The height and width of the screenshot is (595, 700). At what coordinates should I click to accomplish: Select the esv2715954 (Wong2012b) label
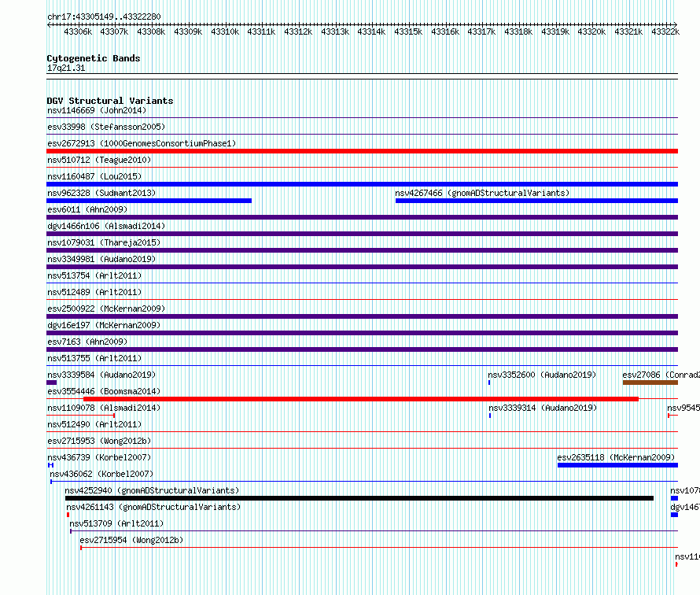pos(131,540)
